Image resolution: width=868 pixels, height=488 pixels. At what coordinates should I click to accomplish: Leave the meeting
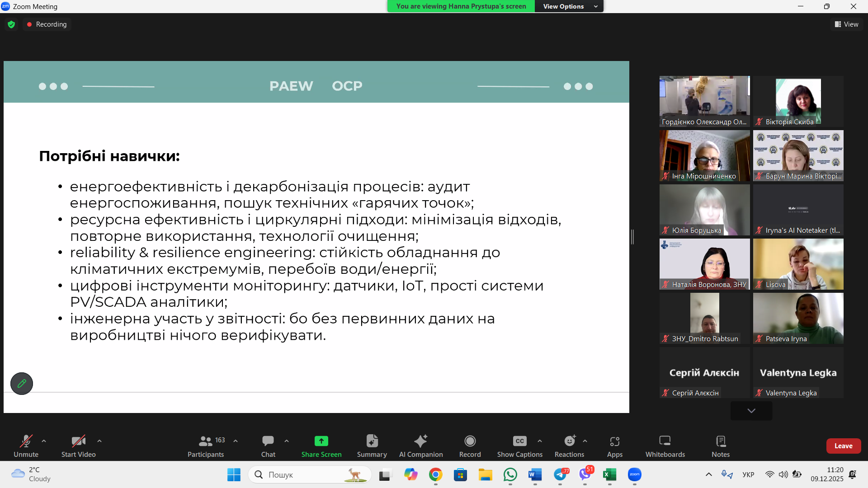(x=843, y=445)
